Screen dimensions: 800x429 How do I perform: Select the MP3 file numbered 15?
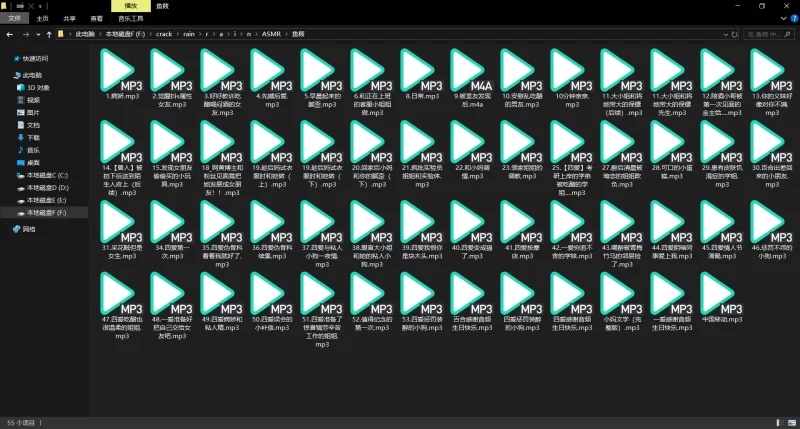click(172, 154)
